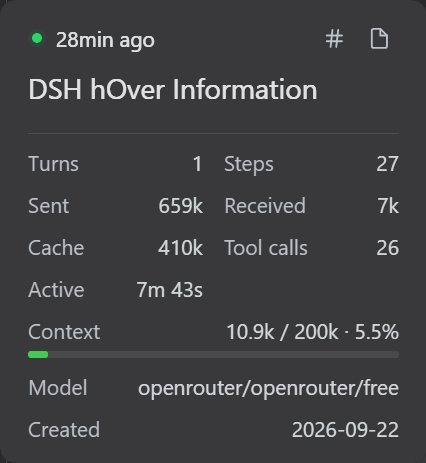426x463 pixels.
Task: Click the 'Context' label
Action: (x=64, y=332)
